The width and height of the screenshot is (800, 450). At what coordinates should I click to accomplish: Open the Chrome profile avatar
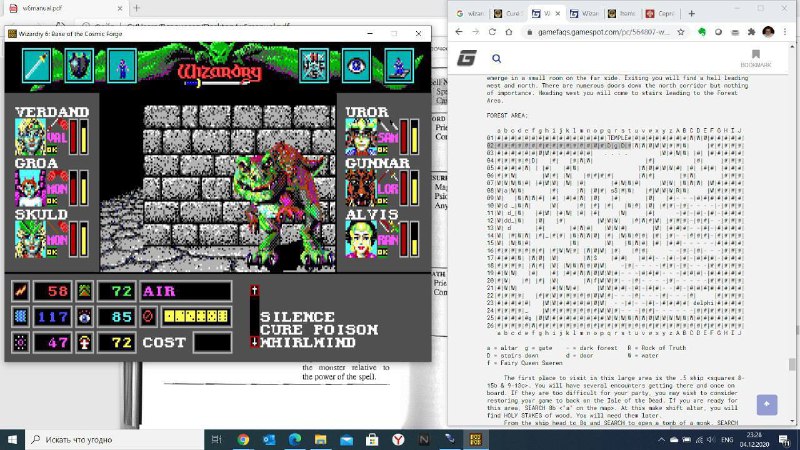768,32
